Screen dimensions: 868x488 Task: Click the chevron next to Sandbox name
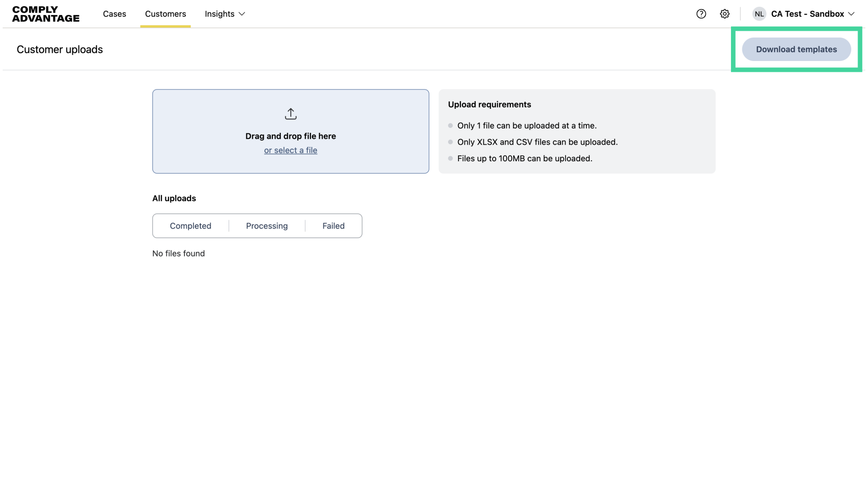[x=852, y=14]
